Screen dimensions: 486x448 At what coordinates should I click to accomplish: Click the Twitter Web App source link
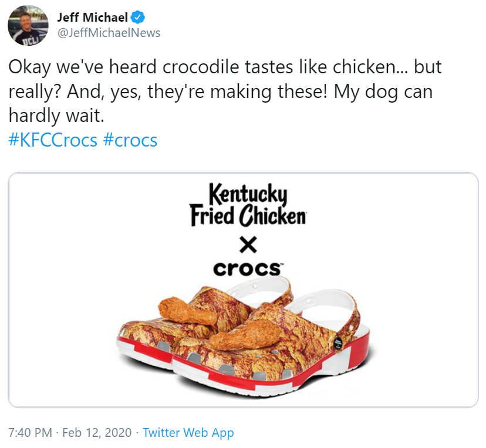(188, 433)
